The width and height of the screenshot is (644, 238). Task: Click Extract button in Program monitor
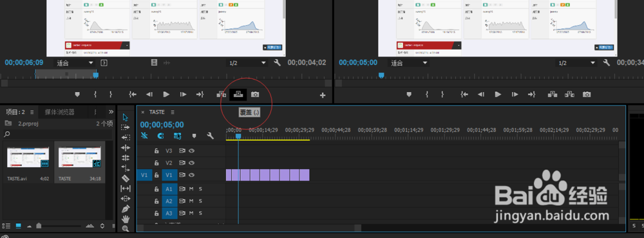(x=569, y=95)
